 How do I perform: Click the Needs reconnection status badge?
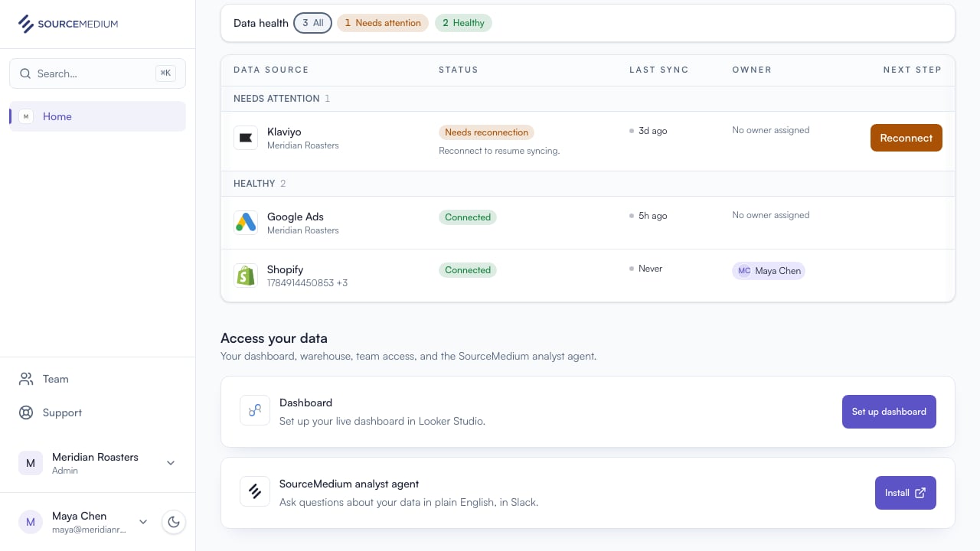486,132
